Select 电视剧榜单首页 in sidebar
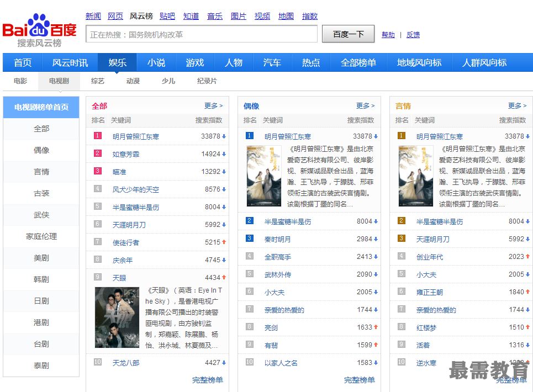This screenshot has height=392, width=533. point(41,107)
